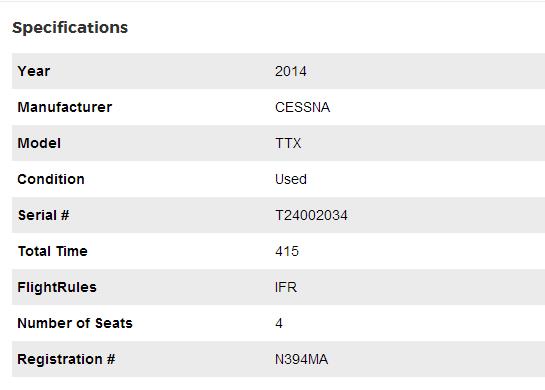545x390 pixels.
Task: Click the IFR flight rules value
Action: point(286,287)
